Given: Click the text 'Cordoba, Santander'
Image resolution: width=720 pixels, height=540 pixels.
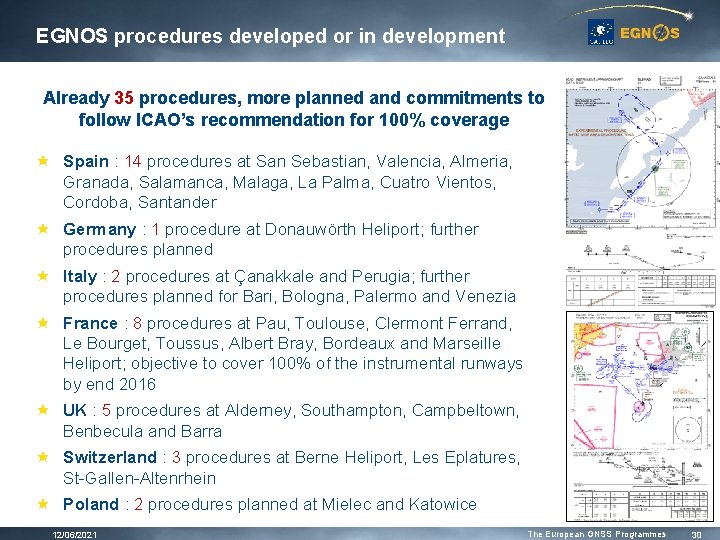Looking at the screenshot, I should 140,202.
